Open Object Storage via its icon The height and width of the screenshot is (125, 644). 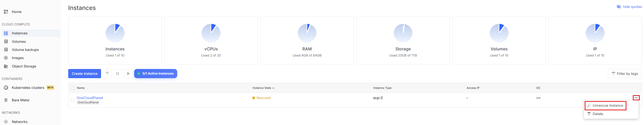[6, 66]
